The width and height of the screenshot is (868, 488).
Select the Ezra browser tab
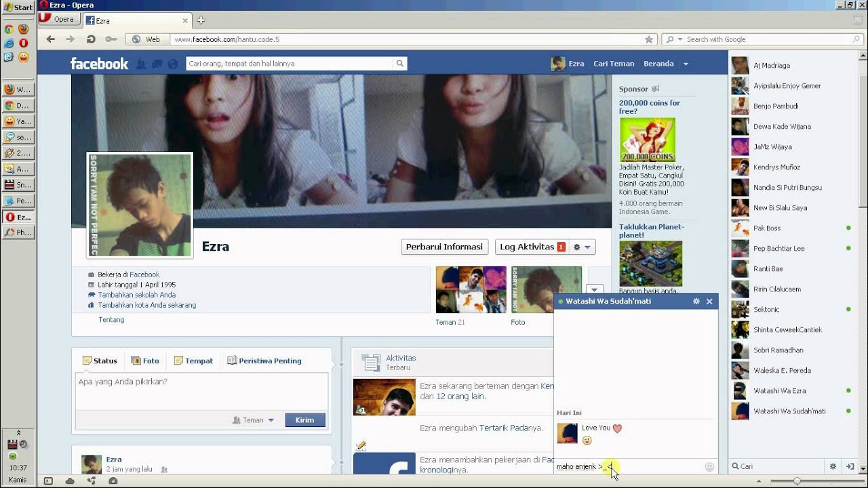coord(138,20)
